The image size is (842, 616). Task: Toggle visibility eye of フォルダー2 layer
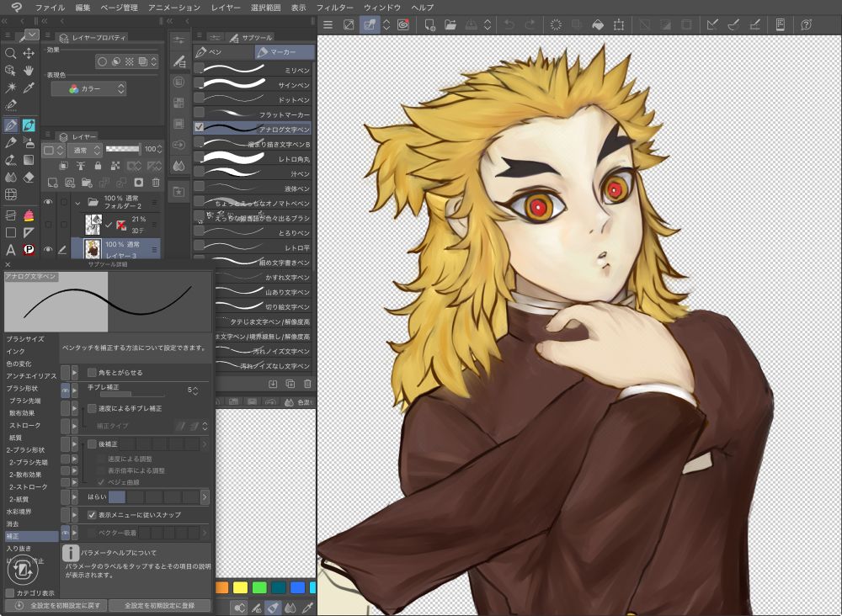[48, 202]
